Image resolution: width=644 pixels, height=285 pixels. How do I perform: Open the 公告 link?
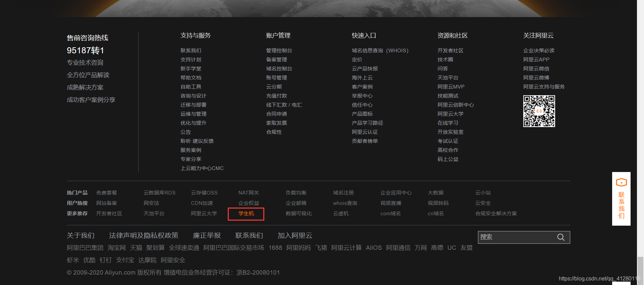pos(185,132)
